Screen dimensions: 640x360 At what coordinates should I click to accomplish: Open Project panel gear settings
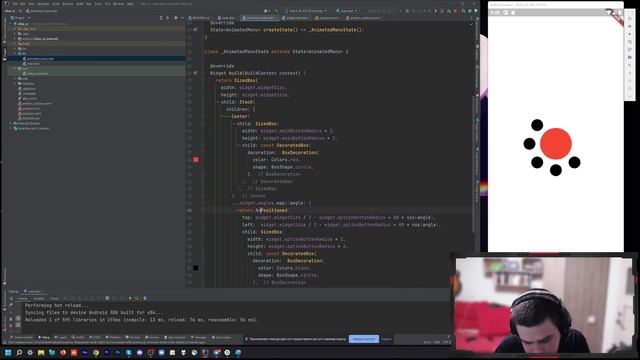(176, 18)
